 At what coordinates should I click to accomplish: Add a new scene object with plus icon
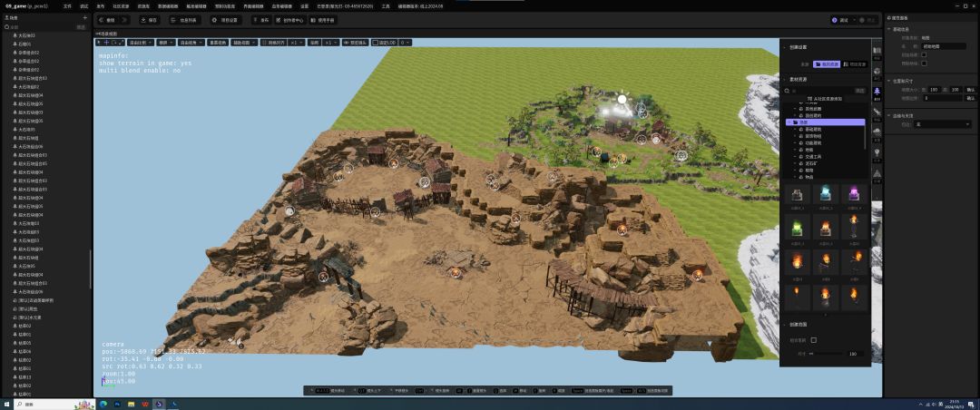[85, 18]
